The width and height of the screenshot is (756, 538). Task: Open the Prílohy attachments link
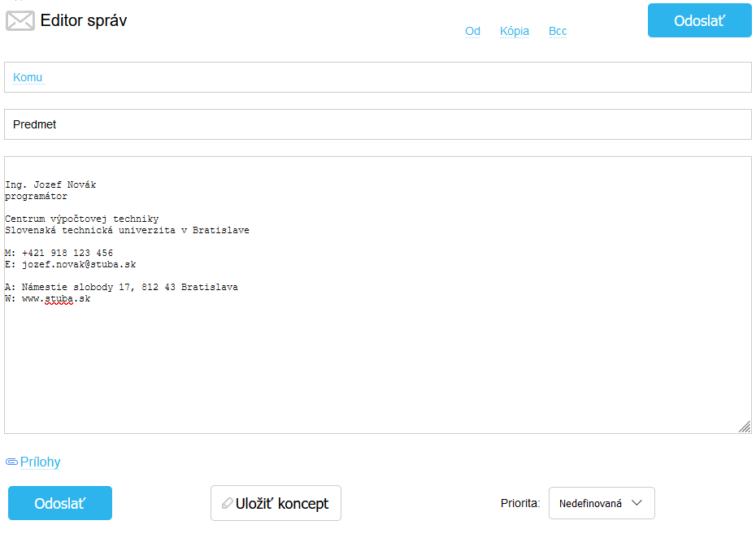(40, 462)
